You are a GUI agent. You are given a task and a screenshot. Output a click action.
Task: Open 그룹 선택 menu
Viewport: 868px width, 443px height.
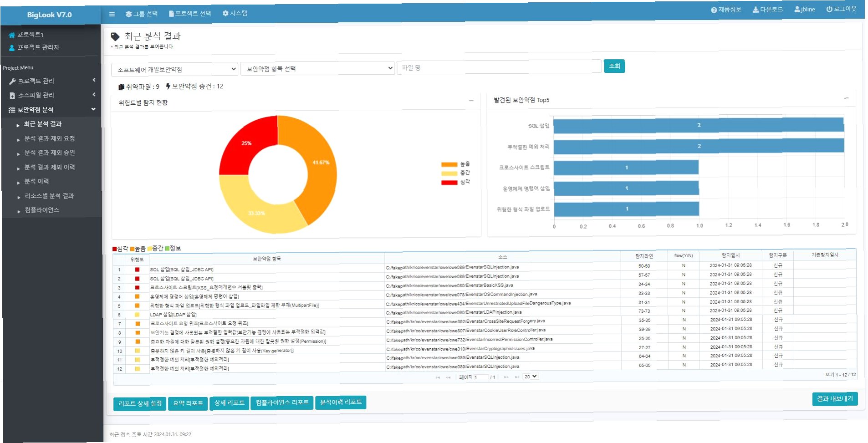coord(142,14)
